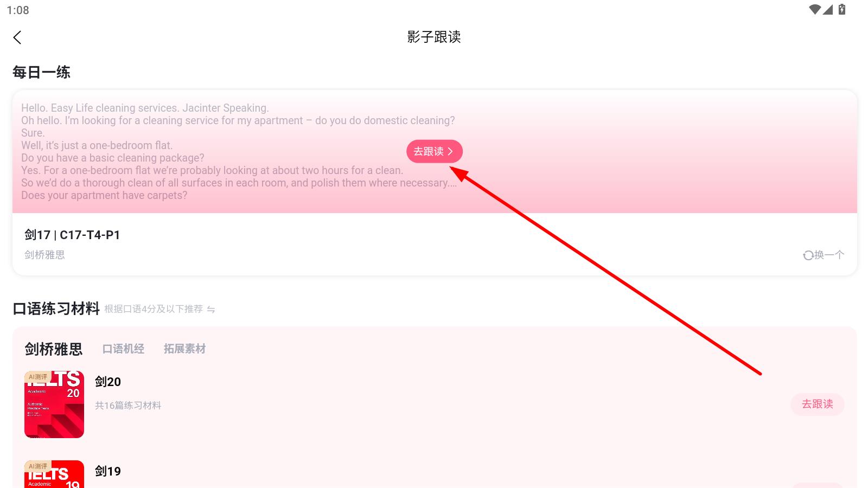Click 换一个 to swap daily material
Viewport: 868px width, 488px height.
coord(829,255)
